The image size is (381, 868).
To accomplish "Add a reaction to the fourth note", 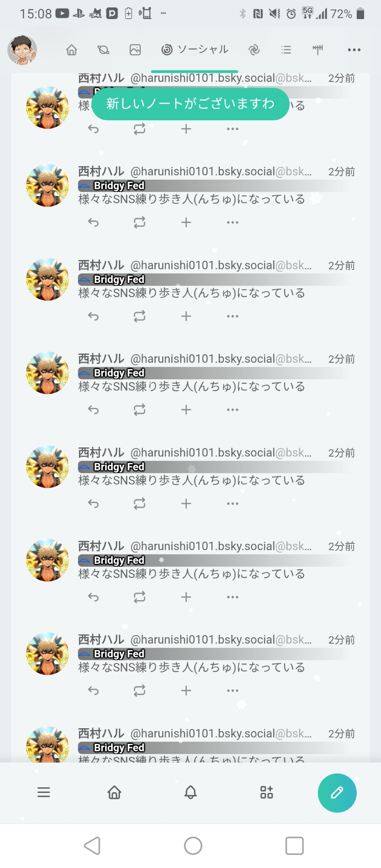I will pyautogui.click(x=186, y=410).
